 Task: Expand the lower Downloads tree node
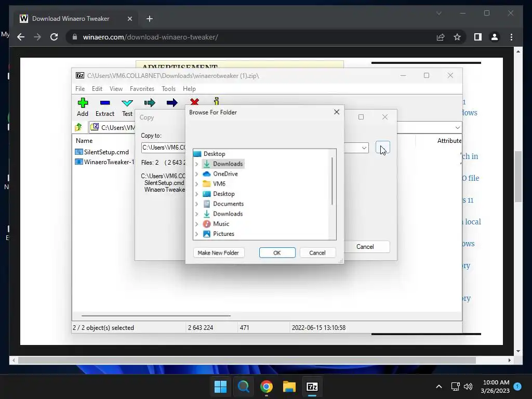(x=197, y=214)
